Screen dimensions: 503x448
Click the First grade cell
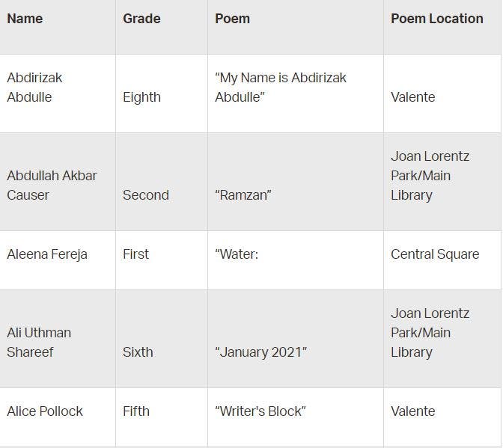pos(137,254)
